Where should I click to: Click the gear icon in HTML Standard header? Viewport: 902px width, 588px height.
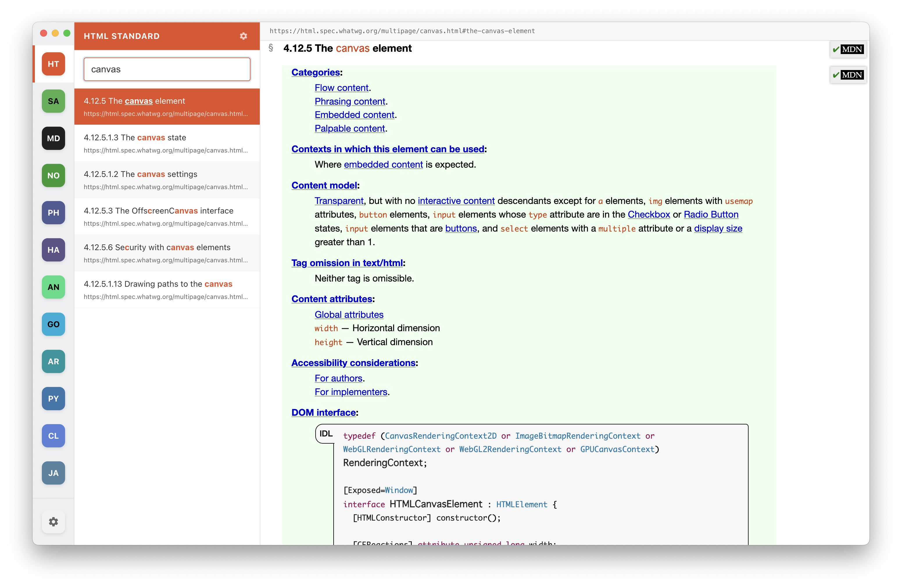point(243,36)
